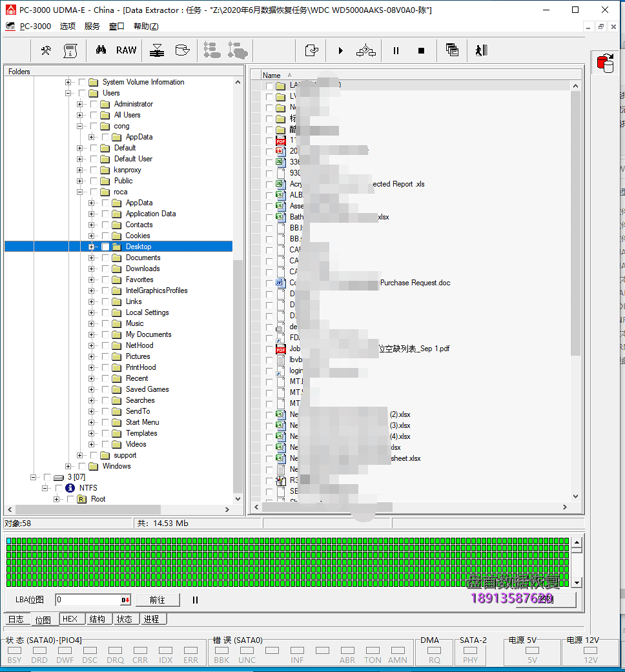Screen dimensions: 625x672
Task: Click the NTFS info icon in the tree
Action: coord(70,488)
